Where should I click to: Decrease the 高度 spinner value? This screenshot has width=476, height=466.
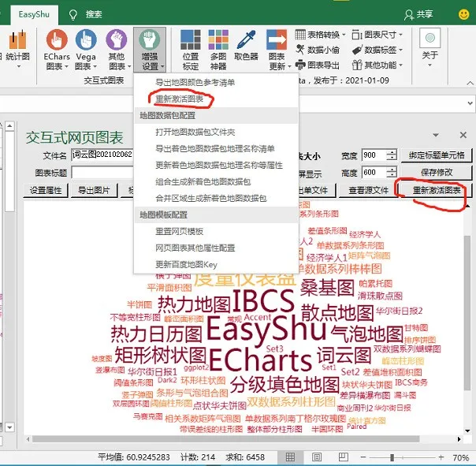[x=392, y=176]
